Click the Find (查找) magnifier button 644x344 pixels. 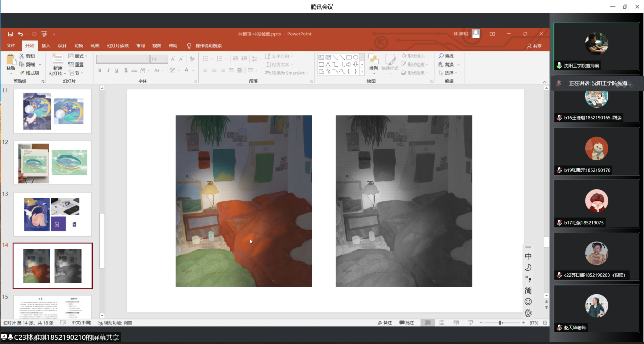(x=446, y=56)
